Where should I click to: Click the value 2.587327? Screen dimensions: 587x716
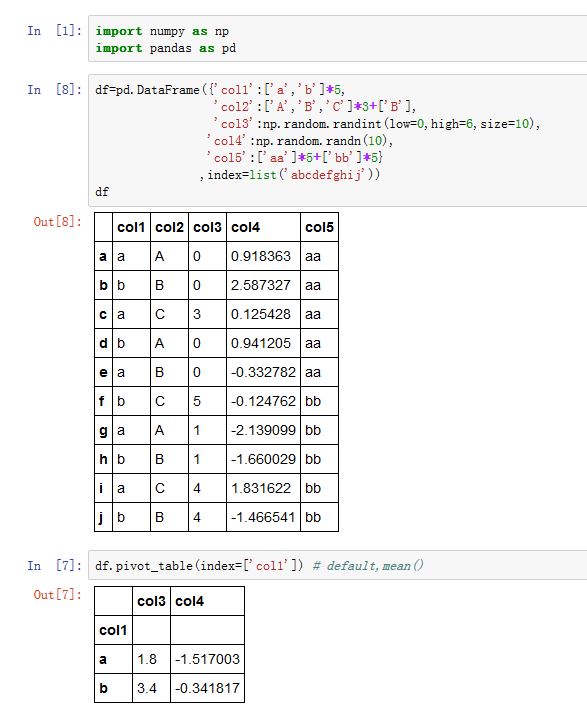[x=261, y=285]
